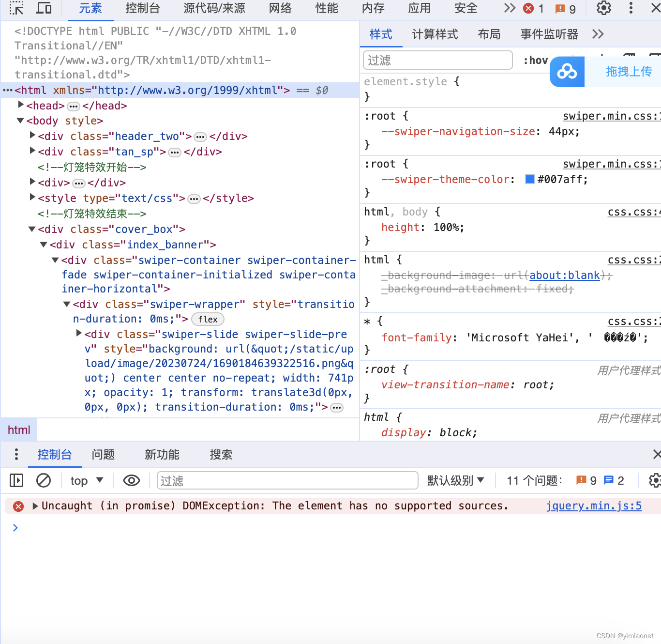Open DevTools settings gear
Image resolution: width=661 pixels, height=644 pixels.
[603, 8]
